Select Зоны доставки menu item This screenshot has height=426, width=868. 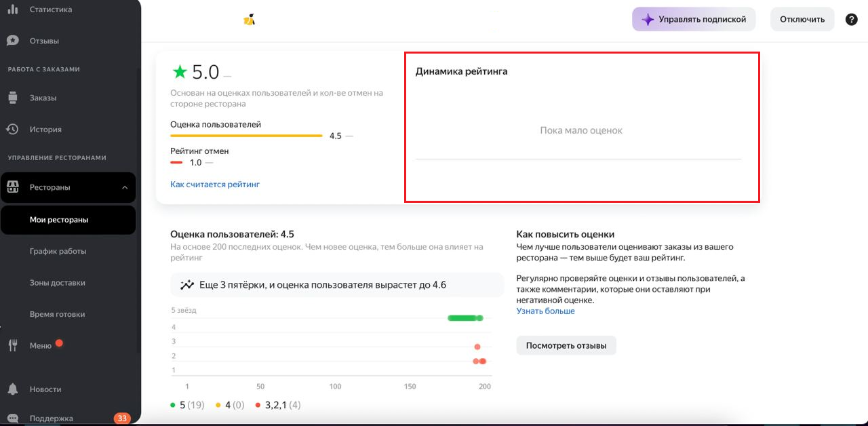(x=57, y=283)
